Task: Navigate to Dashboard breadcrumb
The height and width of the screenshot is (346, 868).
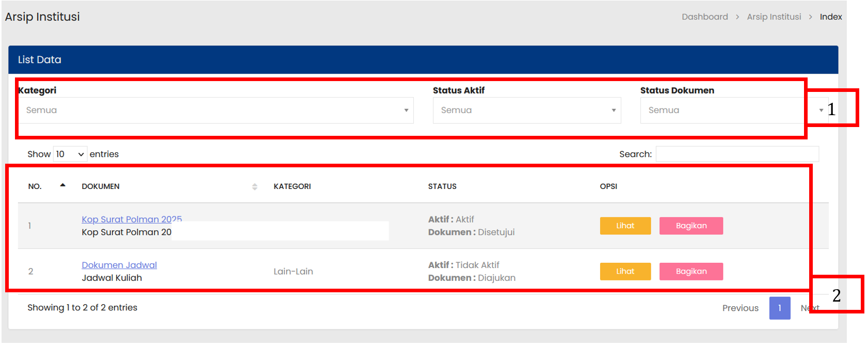Action: (x=704, y=17)
